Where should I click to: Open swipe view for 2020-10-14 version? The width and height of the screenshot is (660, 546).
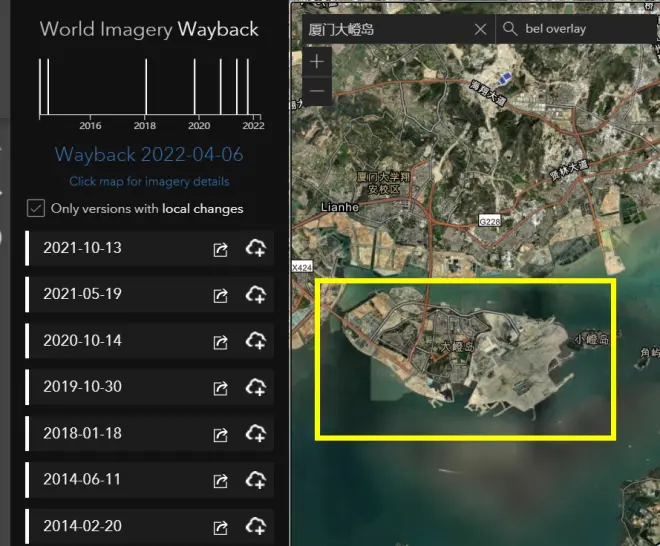pyautogui.click(x=220, y=342)
